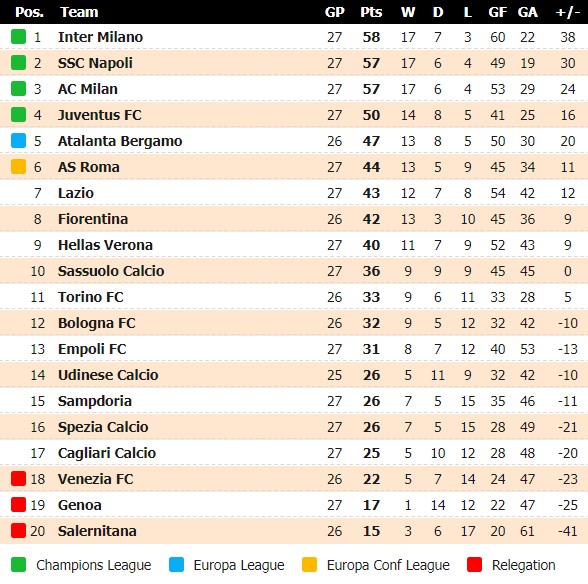Click the orange marker beside AS Roma
This screenshot has height=584, width=588.
click(18, 167)
